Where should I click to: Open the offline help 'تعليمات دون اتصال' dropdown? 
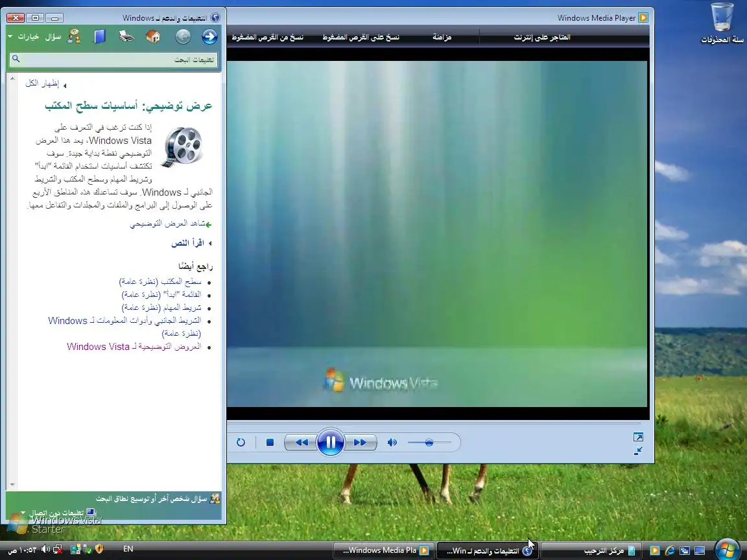[58, 513]
